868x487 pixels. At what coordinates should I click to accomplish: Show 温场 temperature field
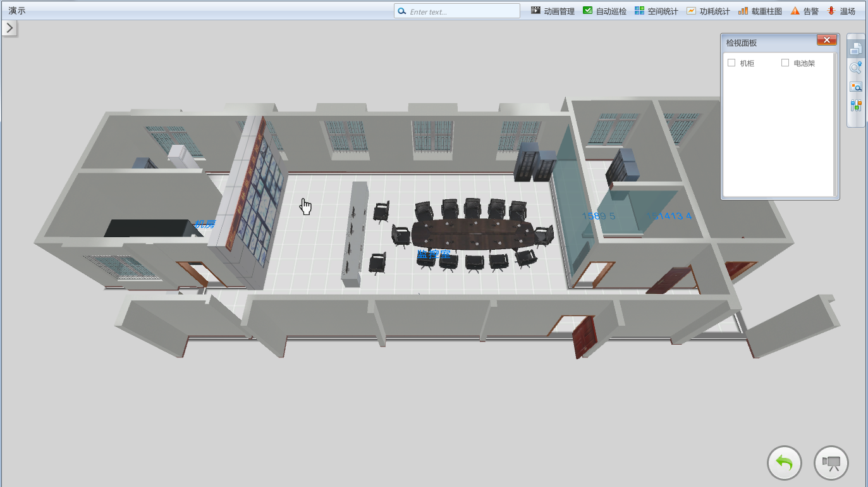click(x=841, y=11)
